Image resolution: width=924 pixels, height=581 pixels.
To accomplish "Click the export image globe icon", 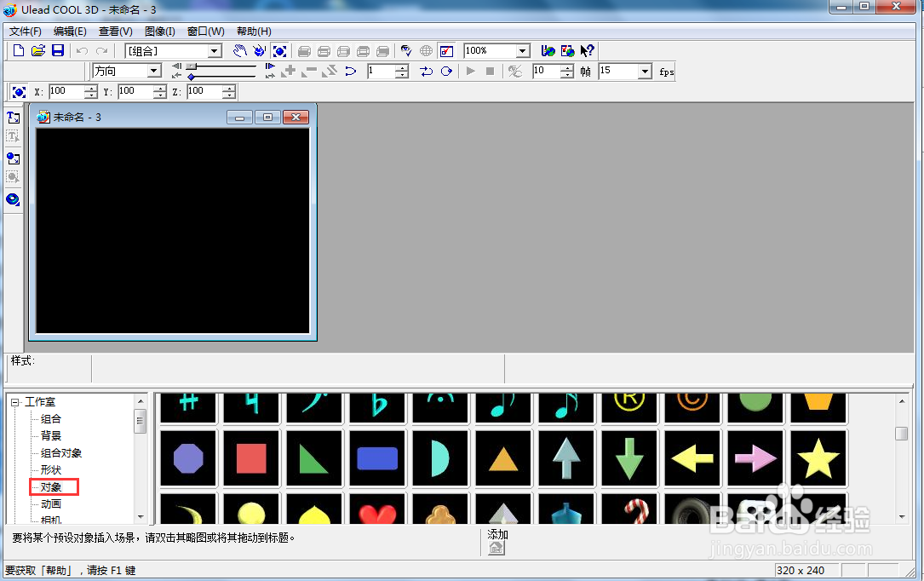I will point(567,50).
